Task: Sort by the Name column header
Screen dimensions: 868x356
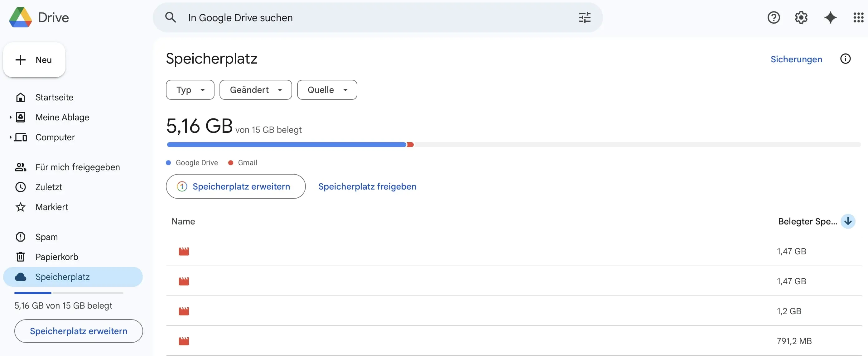Action: click(183, 221)
